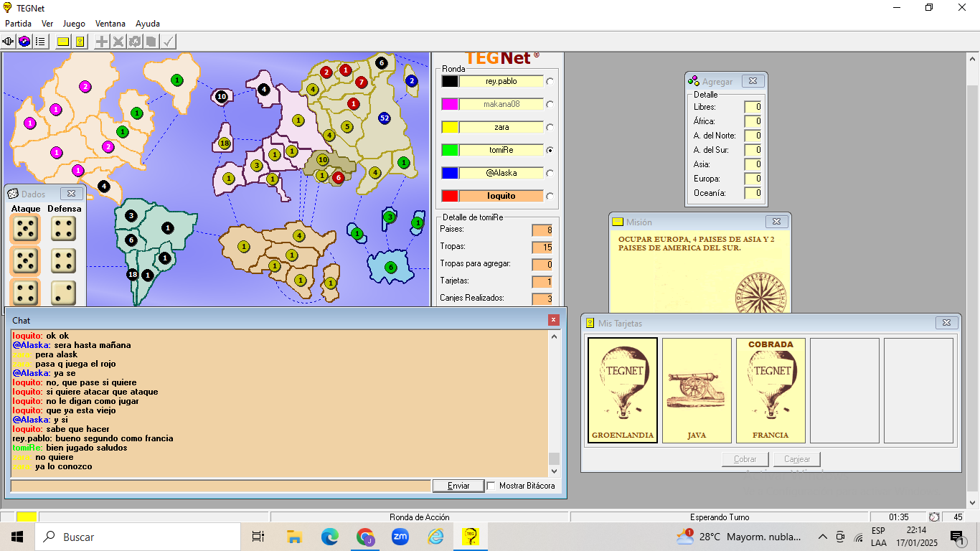Select the loquito radio button

[x=550, y=196]
